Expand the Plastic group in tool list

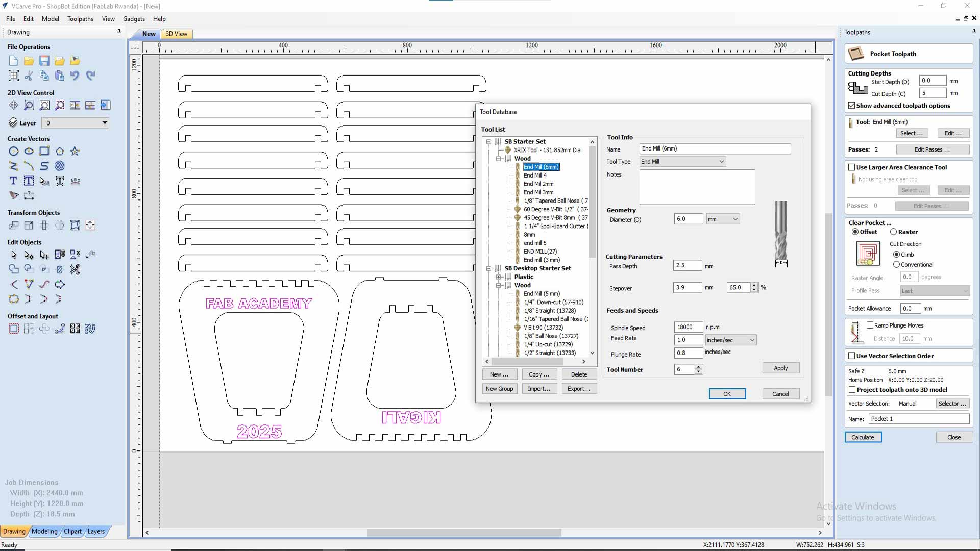[498, 277]
